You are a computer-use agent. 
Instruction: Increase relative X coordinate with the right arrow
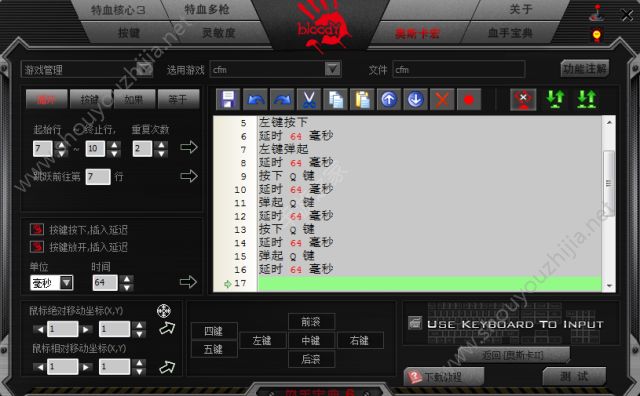85,367
